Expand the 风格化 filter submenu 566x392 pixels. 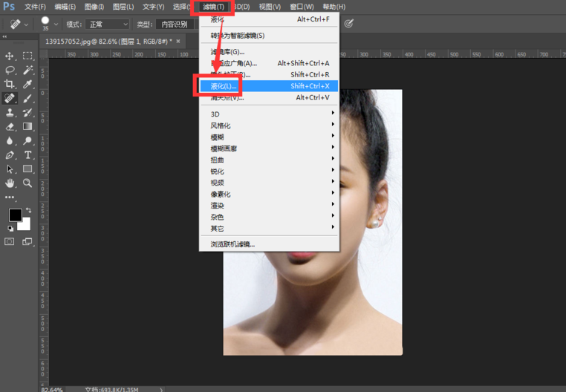pyautogui.click(x=269, y=125)
